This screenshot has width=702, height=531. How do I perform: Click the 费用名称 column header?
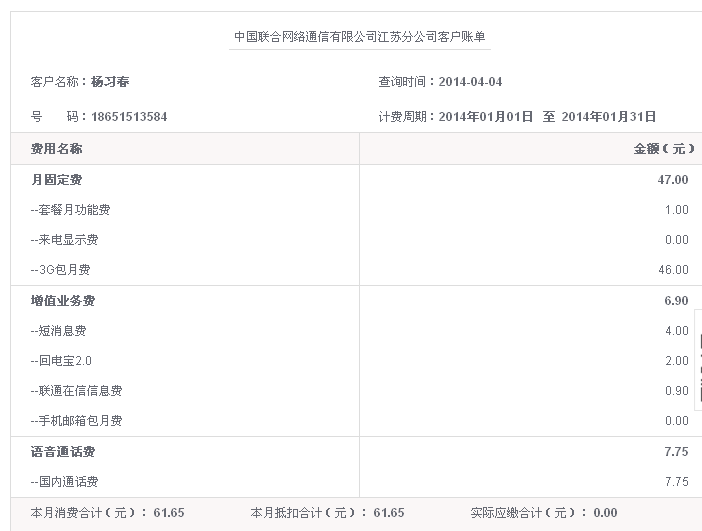click(x=56, y=149)
